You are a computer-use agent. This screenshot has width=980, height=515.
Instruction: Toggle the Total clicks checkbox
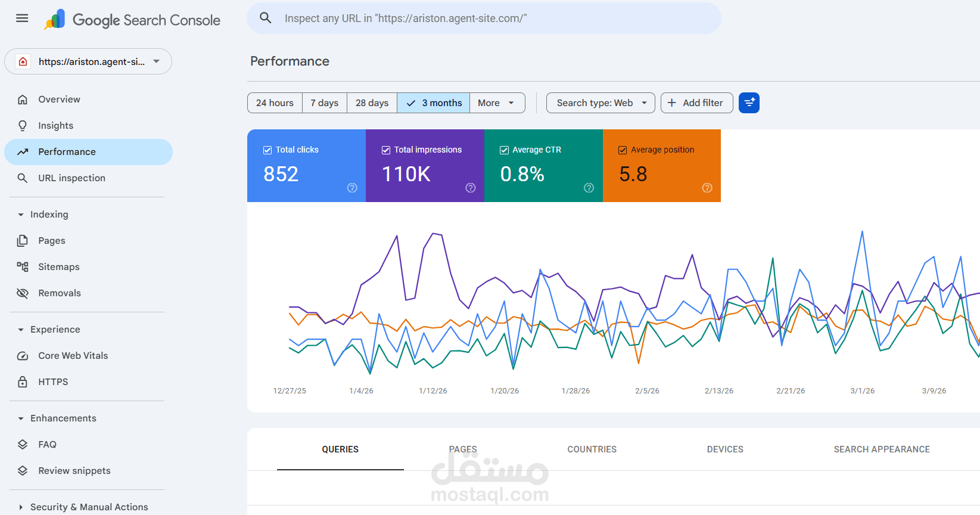(x=267, y=150)
